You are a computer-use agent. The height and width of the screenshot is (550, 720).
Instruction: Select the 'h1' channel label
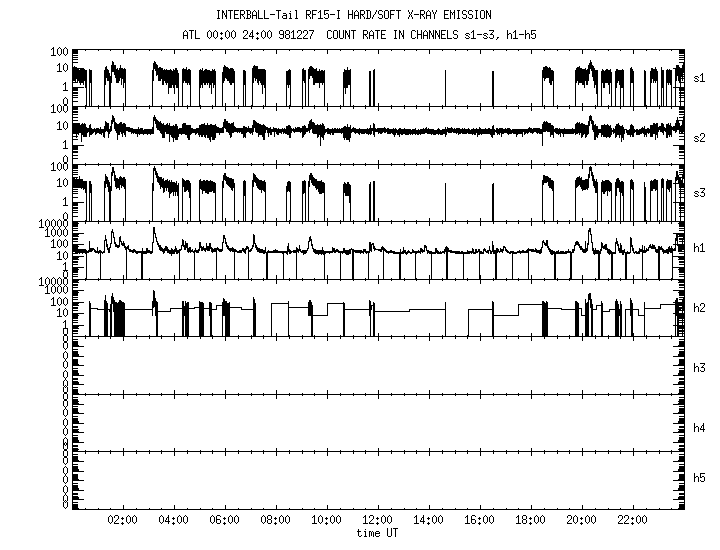click(699, 248)
